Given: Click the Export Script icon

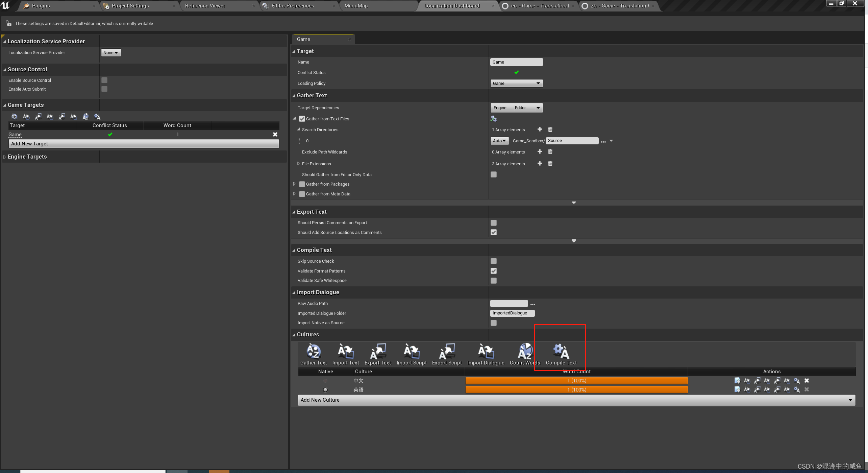Looking at the screenshot, I should (447, 352).
